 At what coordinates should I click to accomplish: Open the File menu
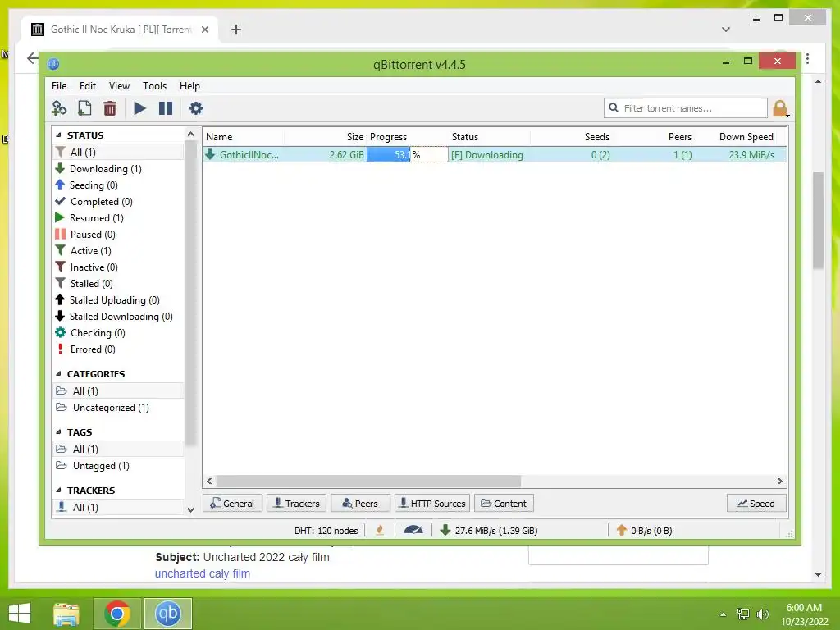coord(59,86)
